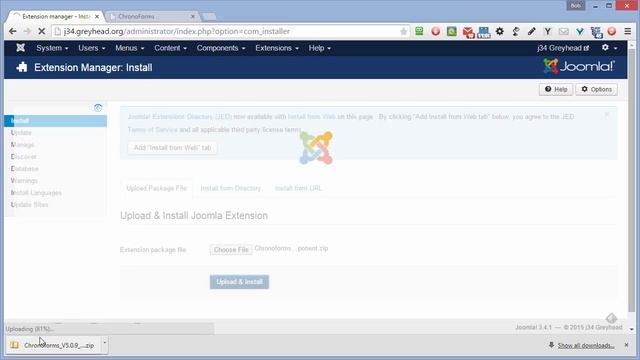The image size is (640, 360).
Task: Select Update in the sidebar
Action: click(x=21, y=133)
